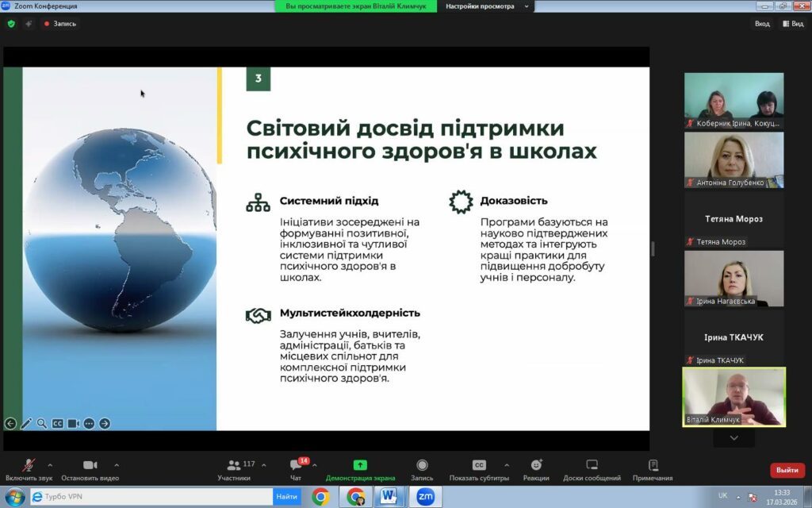Screen dimensions: 812x508
Task: Expand audio options arrow beside microphone
Action: point(50,465)
